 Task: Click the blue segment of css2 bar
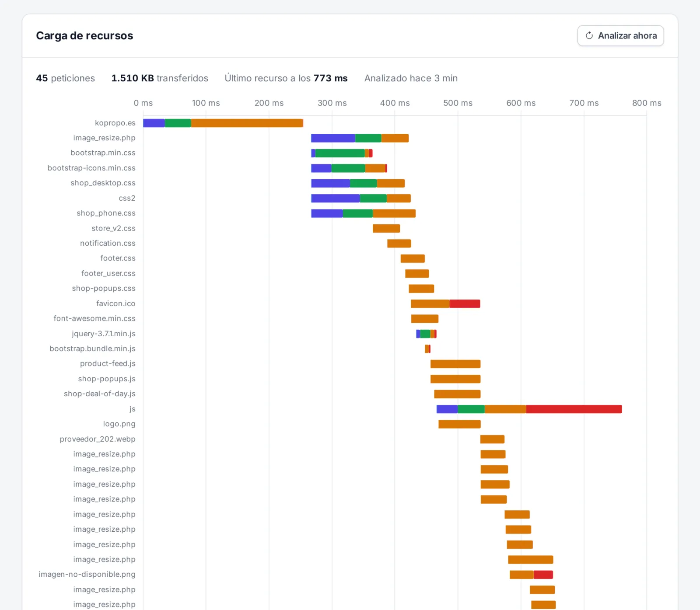click(x=336, y=199)
